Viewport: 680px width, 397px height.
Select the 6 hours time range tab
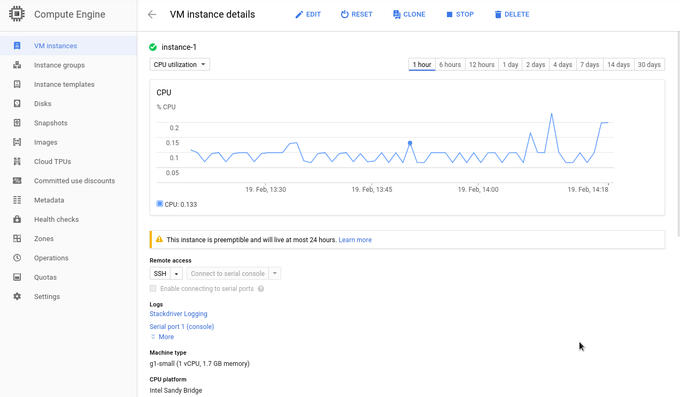coord(450,64)
